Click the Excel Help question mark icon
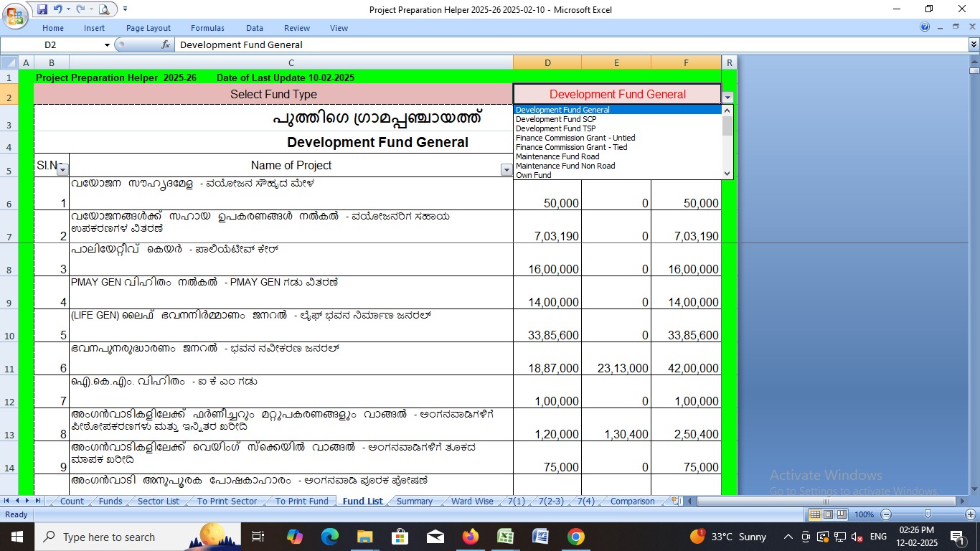 (925, 27)
